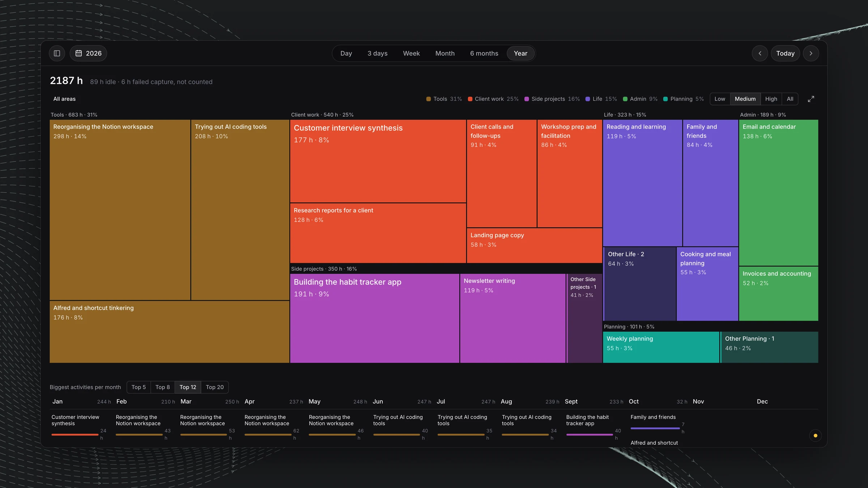Click the Tools · 683 h · 31% header
The image size is (868, 488).
[x=74, y=115]
